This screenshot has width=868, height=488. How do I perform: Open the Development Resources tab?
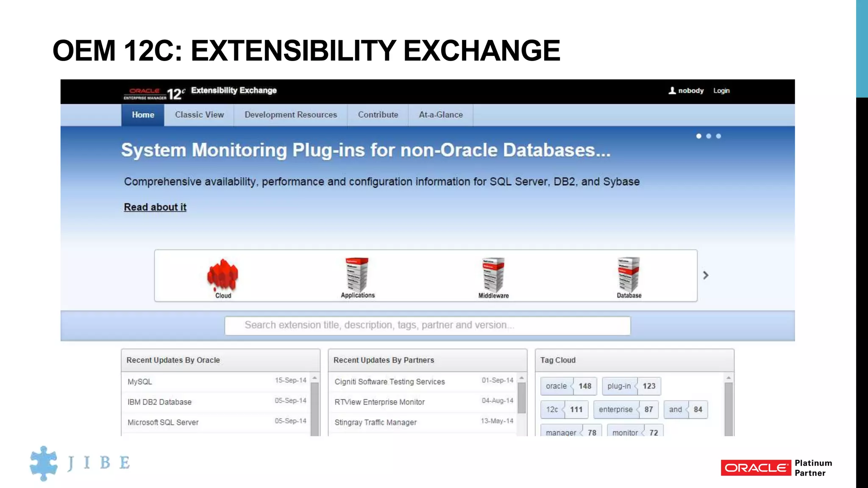point(291,115)
